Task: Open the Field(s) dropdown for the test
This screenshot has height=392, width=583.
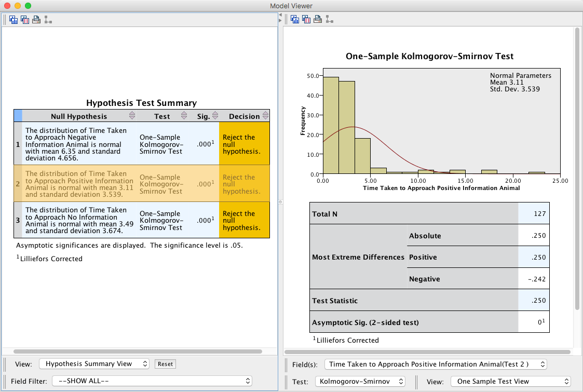Action: point(435,364)
